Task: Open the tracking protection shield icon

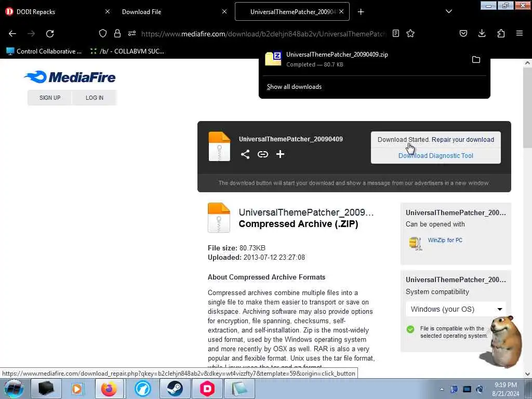Action: [x=103, y=33]
